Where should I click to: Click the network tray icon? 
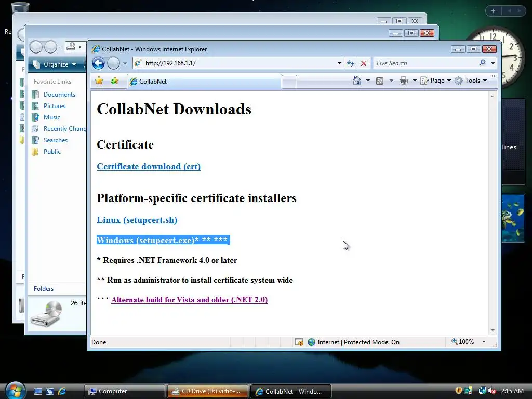[x=482, y=391]
